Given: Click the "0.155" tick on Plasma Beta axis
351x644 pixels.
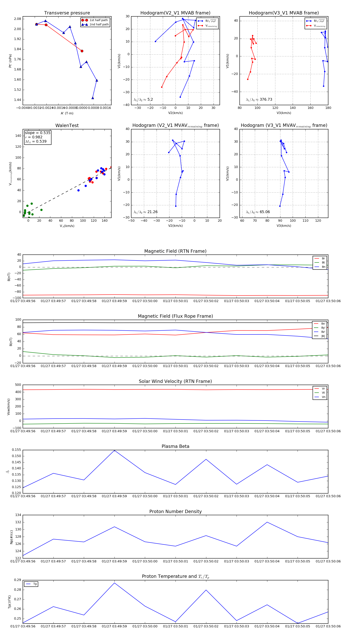Looking at the screenshot, I should click(17, 450).
